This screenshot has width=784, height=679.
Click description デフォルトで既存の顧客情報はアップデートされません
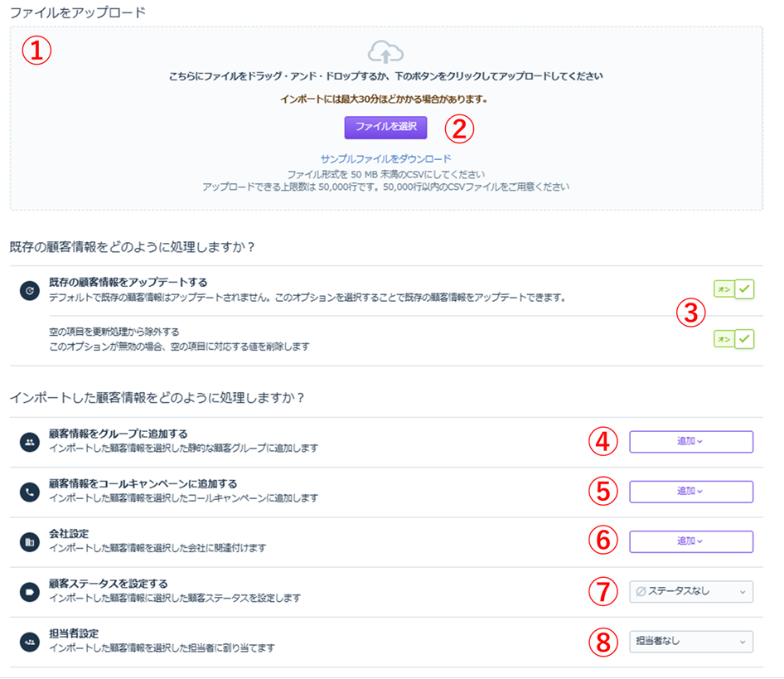[x=307, y=298]
